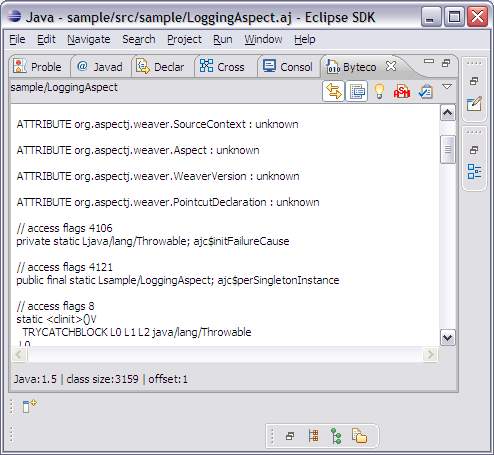Toggle show raw bytecode button
This screenshot has width=494, height=455.
(357, 91)
